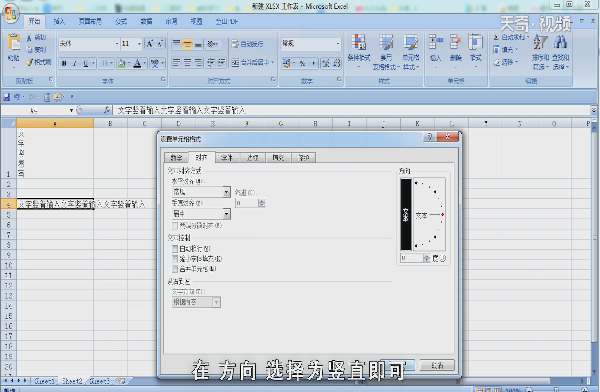
Task: Click the degrees input field
Action: click(412, 258)
